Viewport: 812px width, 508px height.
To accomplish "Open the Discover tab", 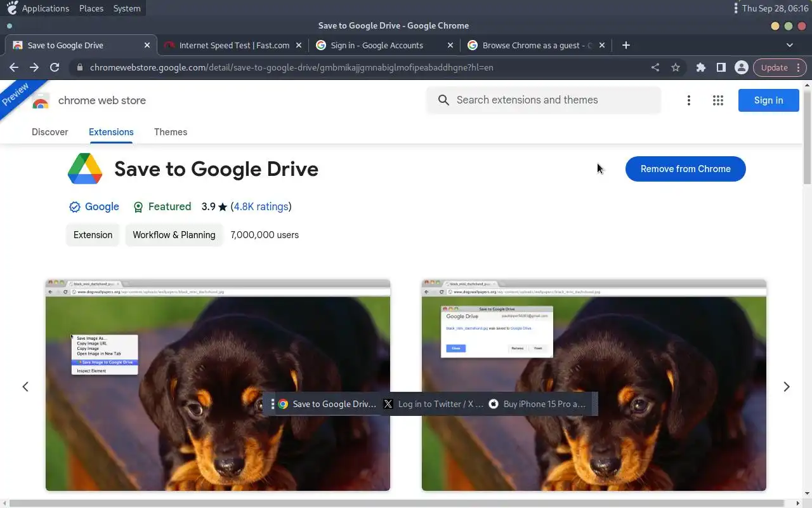I will pos(50,132).
